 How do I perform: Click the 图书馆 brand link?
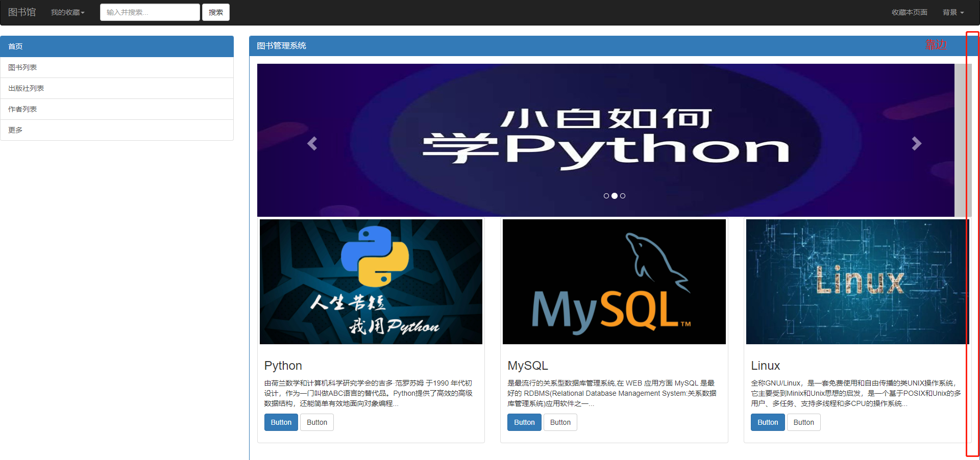(x=22, y=12)
